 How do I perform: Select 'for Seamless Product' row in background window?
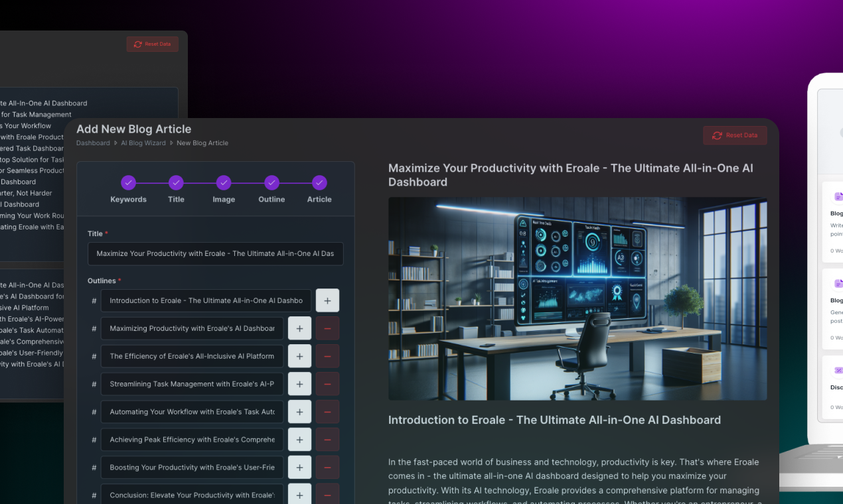[33, 171]
